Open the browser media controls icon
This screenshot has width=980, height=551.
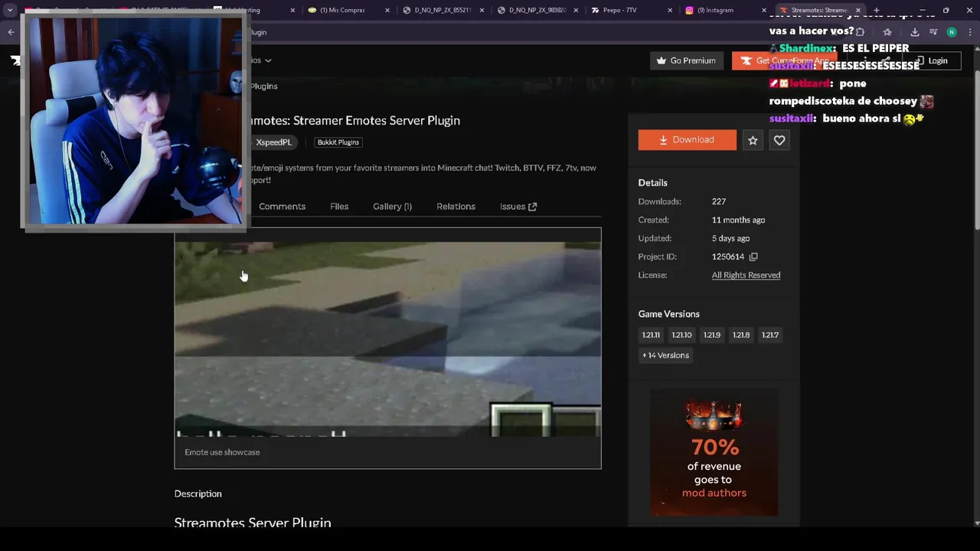(933, 32)
